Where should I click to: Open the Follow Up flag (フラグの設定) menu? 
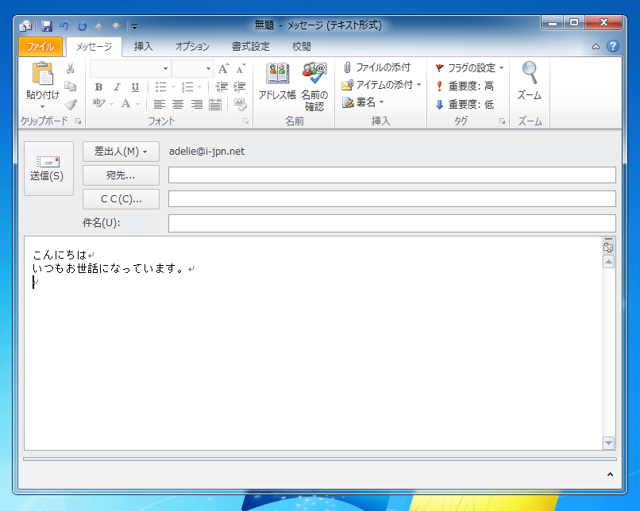click(x=469, y=68)
